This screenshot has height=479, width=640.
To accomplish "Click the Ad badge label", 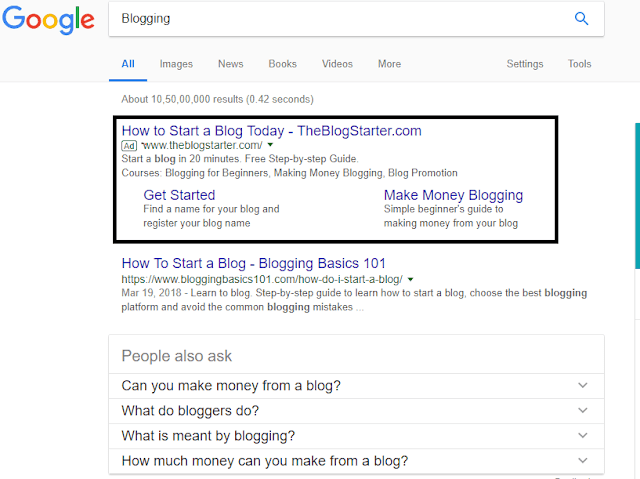I will coord(129,146).
